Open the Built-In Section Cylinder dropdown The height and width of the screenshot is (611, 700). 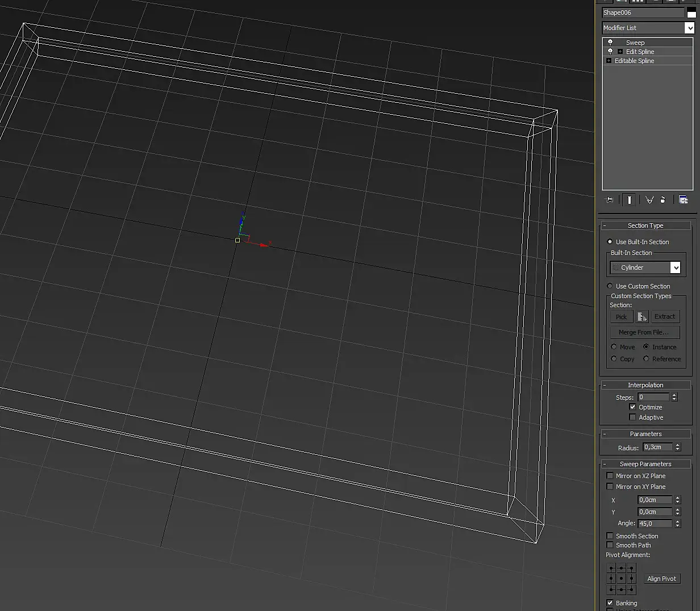coord(675,267)
